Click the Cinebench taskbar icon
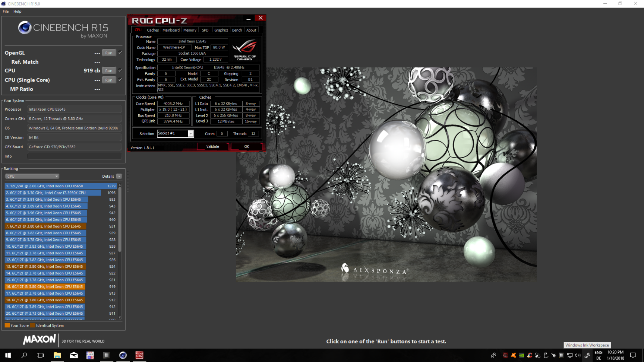Image resolution: width=644 pixels, height=362 pixels. click(x=123, y=355)
